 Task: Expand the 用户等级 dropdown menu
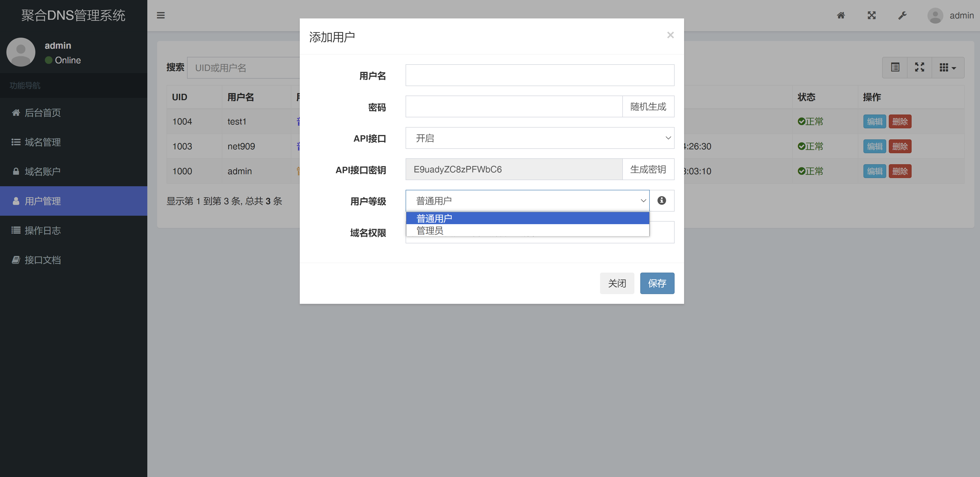pos(528,200)
